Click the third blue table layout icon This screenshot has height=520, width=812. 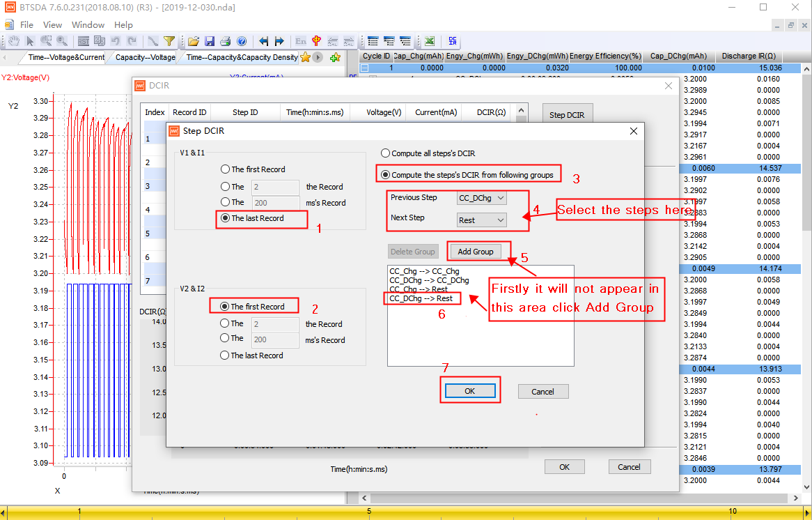405,41
